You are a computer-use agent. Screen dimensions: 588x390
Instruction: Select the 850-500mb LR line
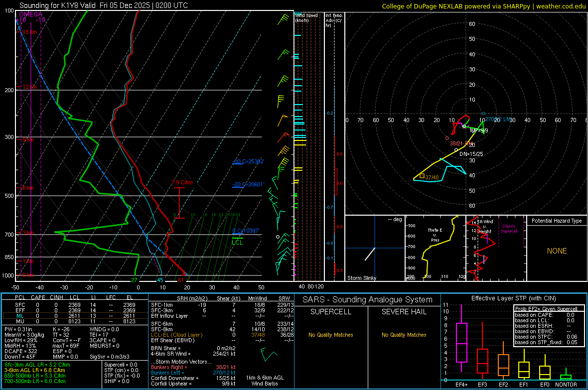tap(35, 376)
